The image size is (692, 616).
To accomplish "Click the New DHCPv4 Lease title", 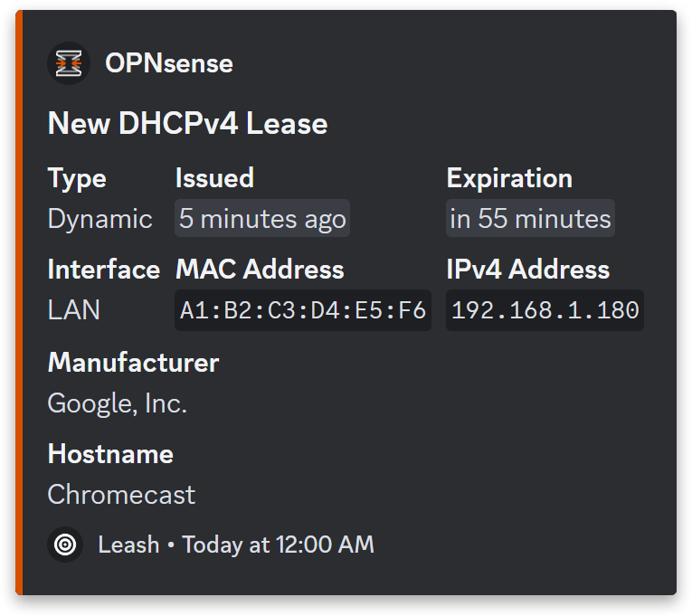I will click(187, 123).
